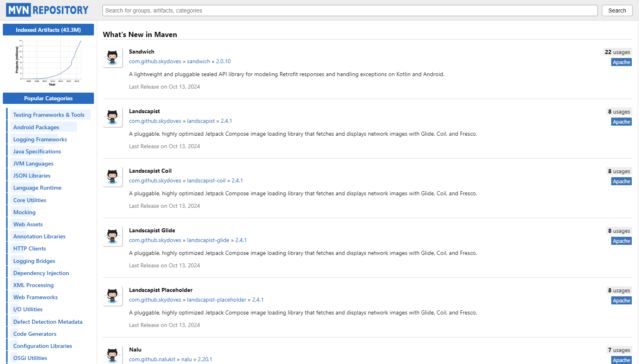
Task: View Sandwich's 22 usages
Action: click(617, 52)
